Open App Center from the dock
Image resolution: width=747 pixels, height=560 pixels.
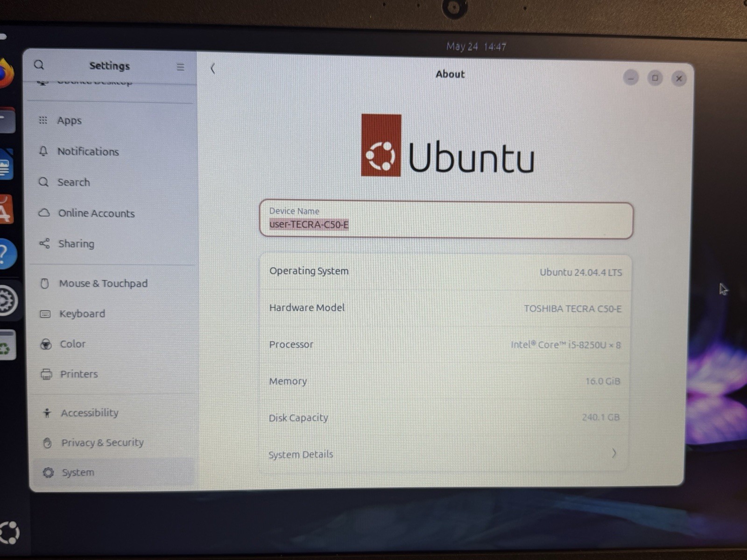(6, 210)
